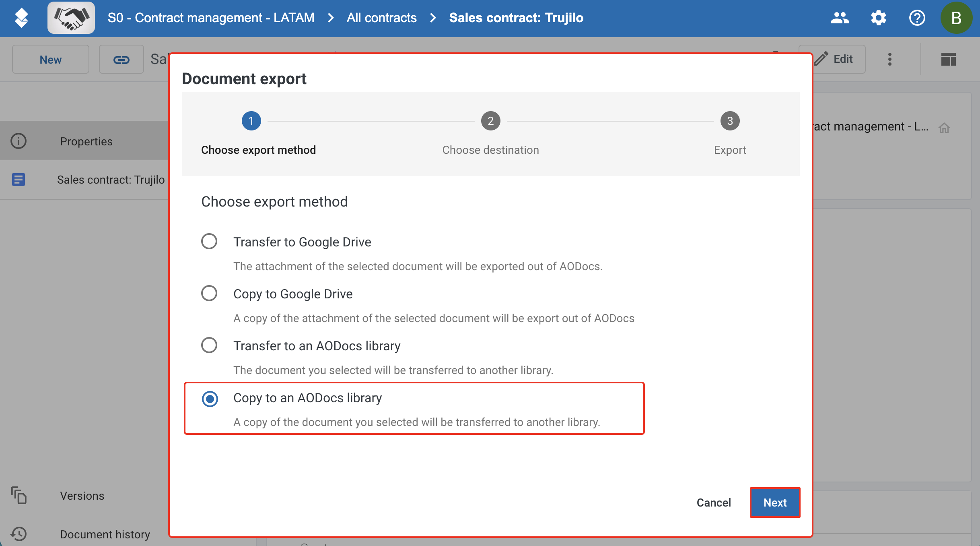Open the three-dot more actions menu
Image resolution: width=980 pixels, height=546 pixels.
click(889, 59)
